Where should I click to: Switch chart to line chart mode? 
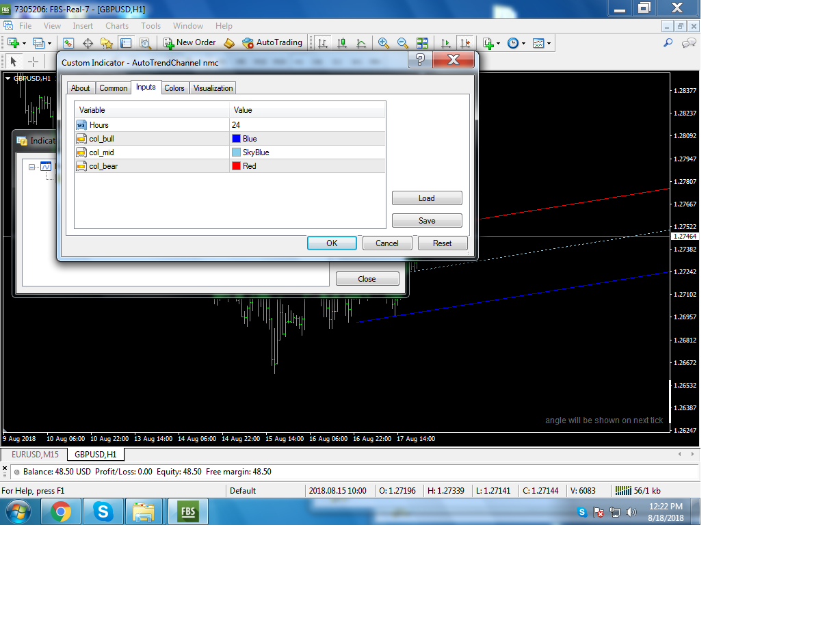tap(361, 43)
